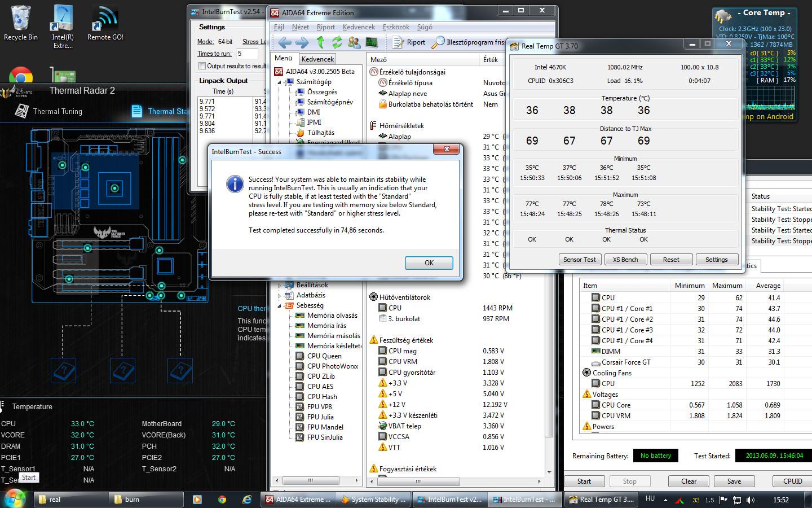Click AIDA64 details pane scrollbar down arrow
Viewport: 812px width, 508px height.
550,472
